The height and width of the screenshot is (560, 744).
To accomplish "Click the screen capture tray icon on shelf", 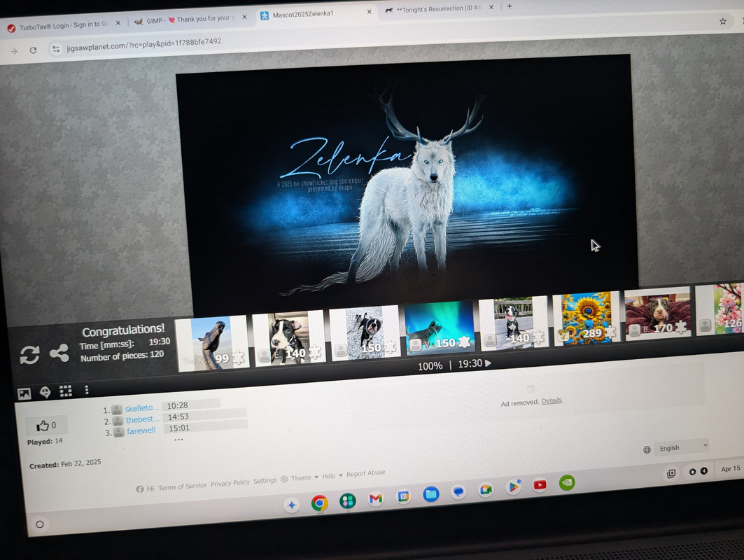I will tap(671, 473).
